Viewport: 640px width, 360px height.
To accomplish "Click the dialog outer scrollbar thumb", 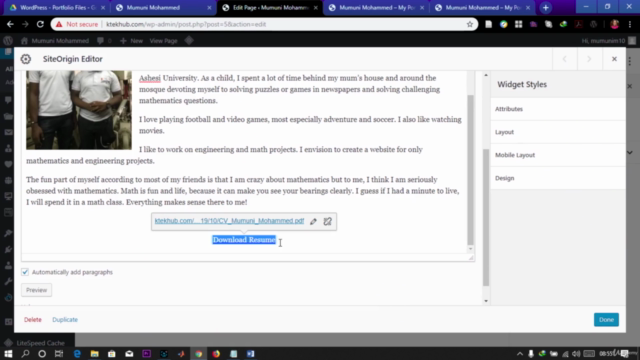I will [486, 217].
